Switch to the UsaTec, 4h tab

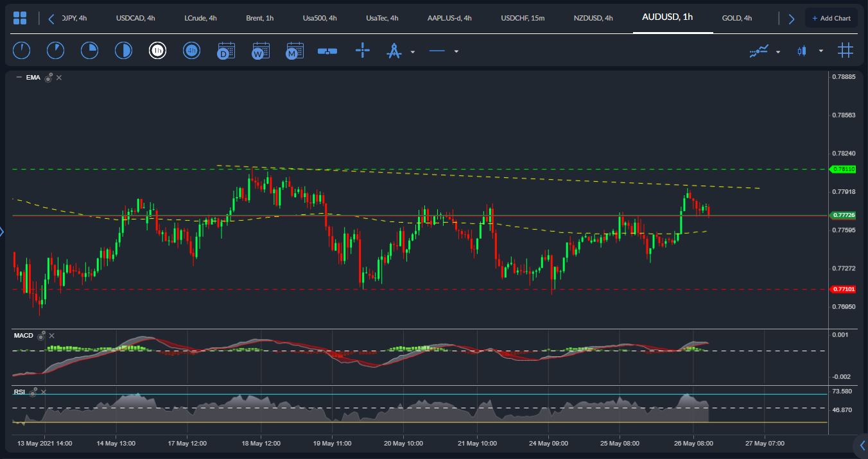[382, 18]
